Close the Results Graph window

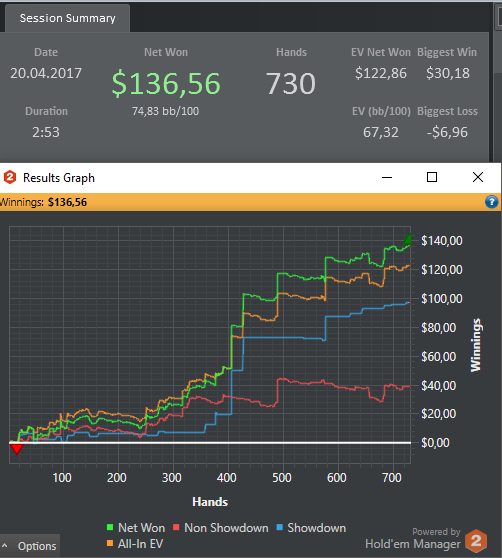pos(478,177)
